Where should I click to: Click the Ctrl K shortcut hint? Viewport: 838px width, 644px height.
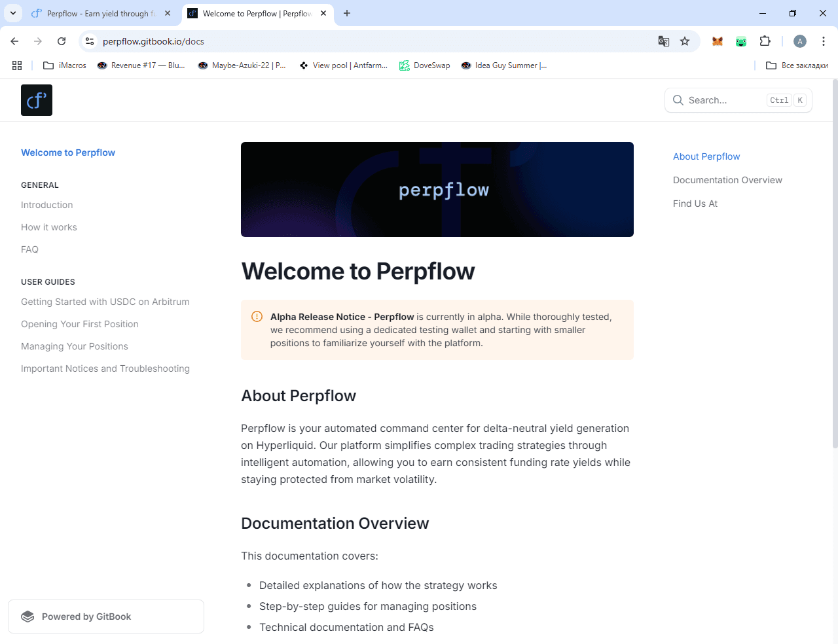pos(787,100)
